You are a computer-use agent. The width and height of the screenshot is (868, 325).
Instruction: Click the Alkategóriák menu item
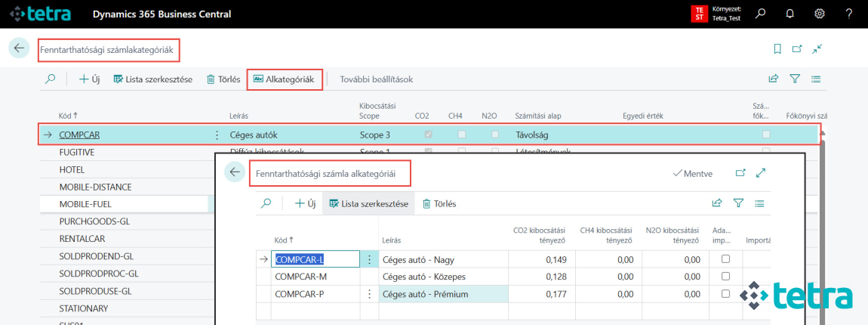coord(285,79)
